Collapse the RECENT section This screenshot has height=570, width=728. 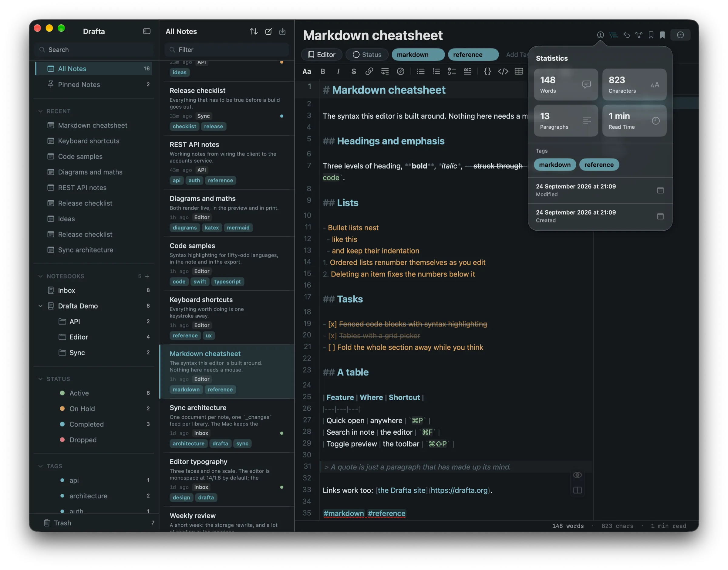pyautogui.click(x=40, y=111)
